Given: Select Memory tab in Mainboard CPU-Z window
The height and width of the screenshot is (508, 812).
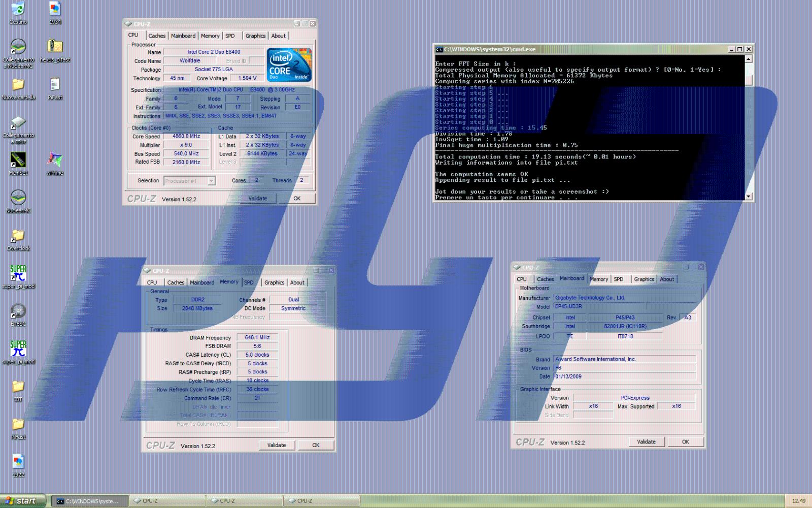Looking at the screenshot, I should [599, 279].
